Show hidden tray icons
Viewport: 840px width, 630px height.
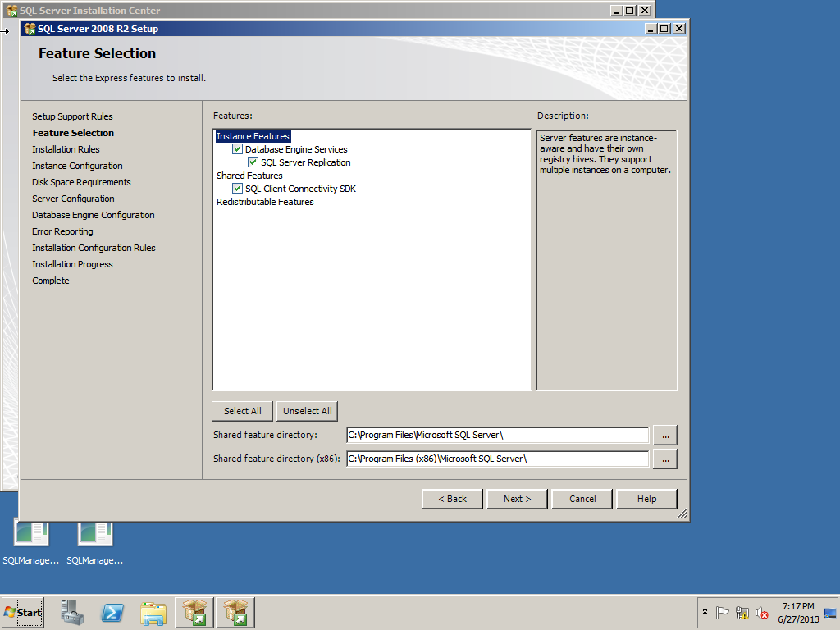pyautogui.click(x=705, y=612)
